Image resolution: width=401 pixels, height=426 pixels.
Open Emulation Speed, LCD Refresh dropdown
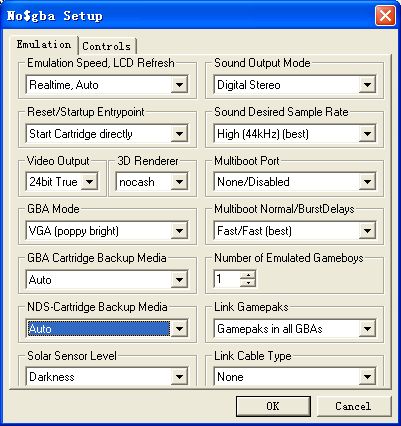coord(179,85)
